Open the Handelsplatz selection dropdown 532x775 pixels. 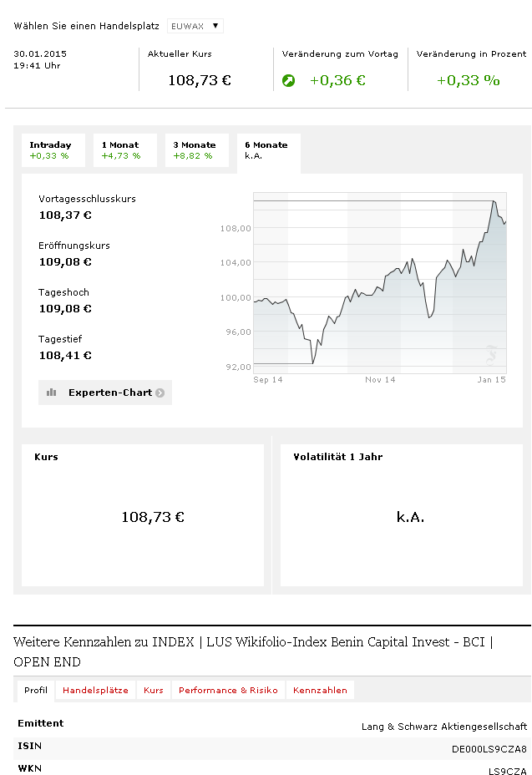(195, 25)
